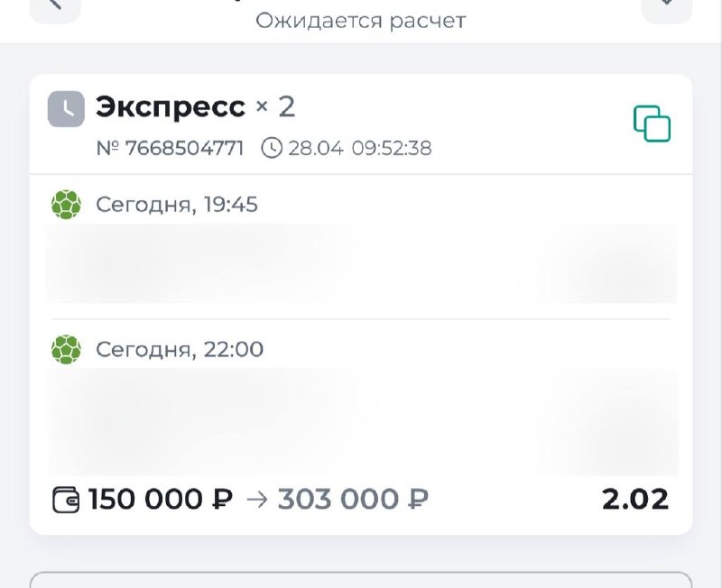The width and height of the screenshot is (722, 588).
Task: Tap the football icon for 22:00 event
Action: tap(66, 349)
